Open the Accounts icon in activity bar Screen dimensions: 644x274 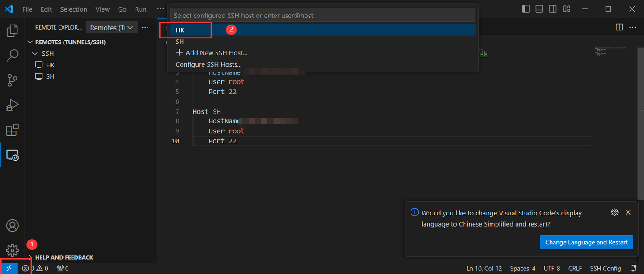pos(12,226)
